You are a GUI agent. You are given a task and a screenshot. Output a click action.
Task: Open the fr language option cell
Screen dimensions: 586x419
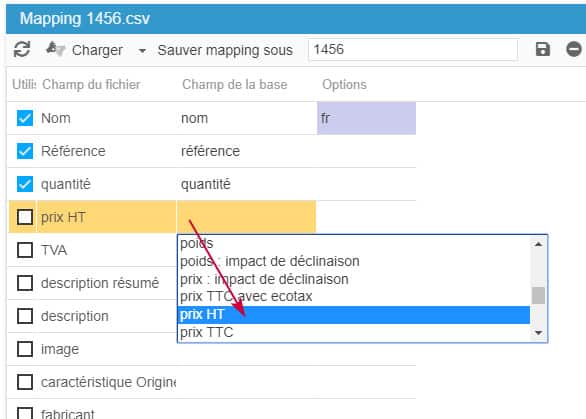click(x=366, y=118)
